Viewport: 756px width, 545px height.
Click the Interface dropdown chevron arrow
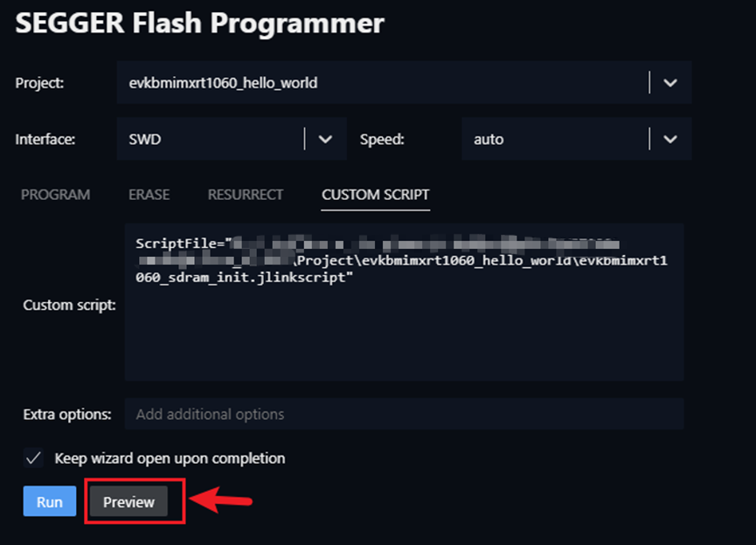click(325, 139)
